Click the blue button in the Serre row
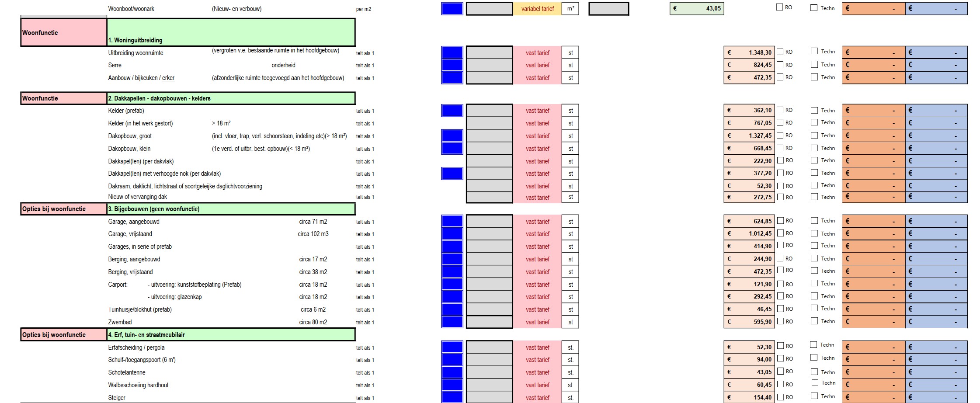Image resolution: width=980 pixels, height=403 pixels. tap(452, 65)
